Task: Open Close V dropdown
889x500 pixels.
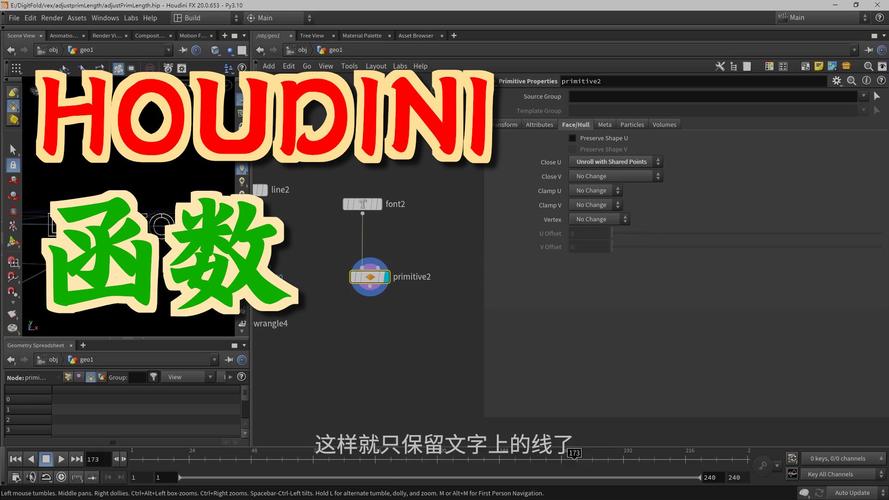Action: pos(616,176)
